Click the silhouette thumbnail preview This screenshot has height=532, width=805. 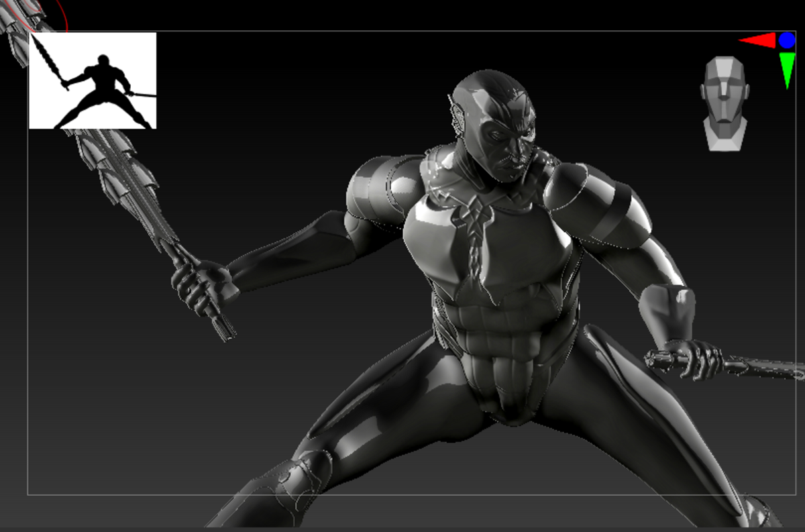(93, 81)
